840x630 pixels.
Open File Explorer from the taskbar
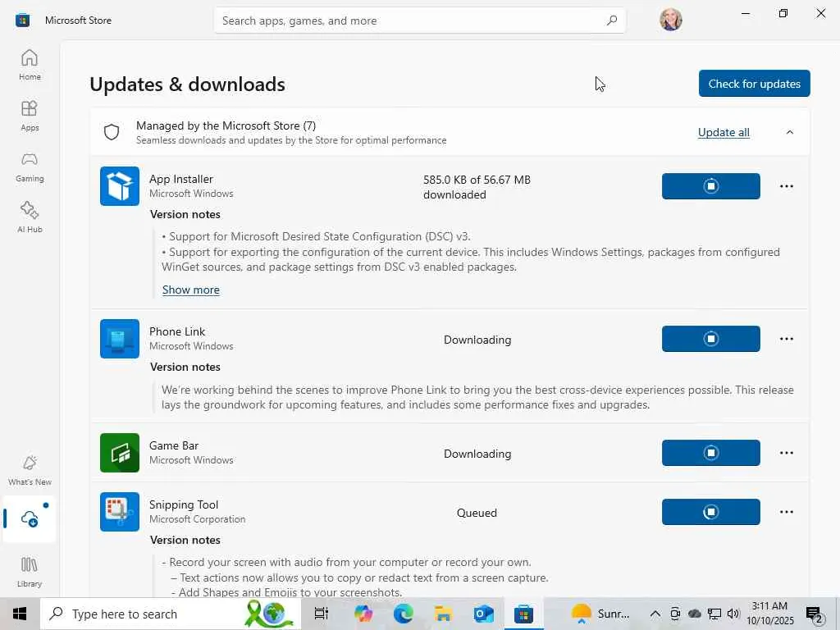coord(444,614)
